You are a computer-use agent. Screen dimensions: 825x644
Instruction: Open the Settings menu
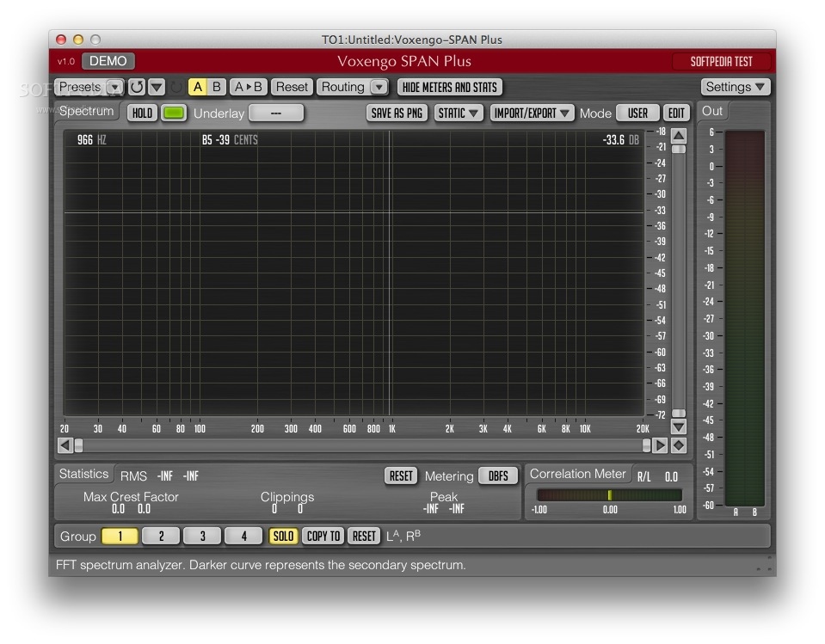coord(736,87)
